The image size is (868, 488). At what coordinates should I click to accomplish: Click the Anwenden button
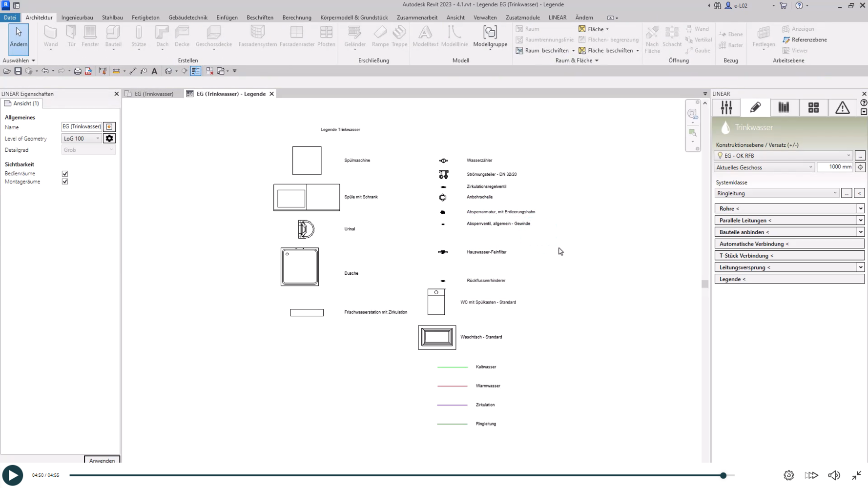pos(102,460)
